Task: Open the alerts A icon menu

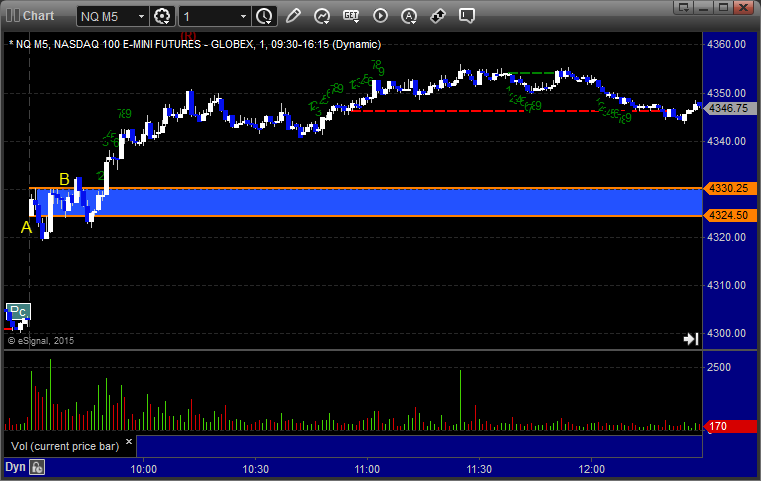Action: (409, 16)
